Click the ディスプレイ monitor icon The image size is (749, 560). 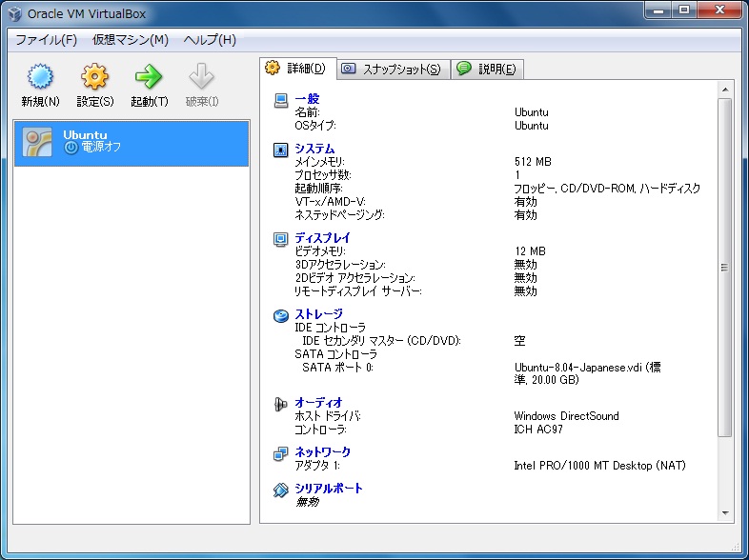pyautogui.click(x=281, y=239)
